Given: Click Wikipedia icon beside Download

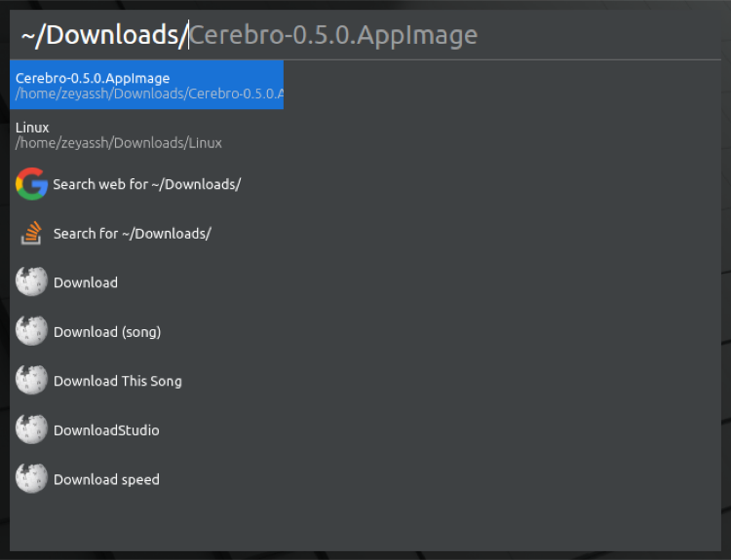Looking at the screenshot, I should pos(31,281).
